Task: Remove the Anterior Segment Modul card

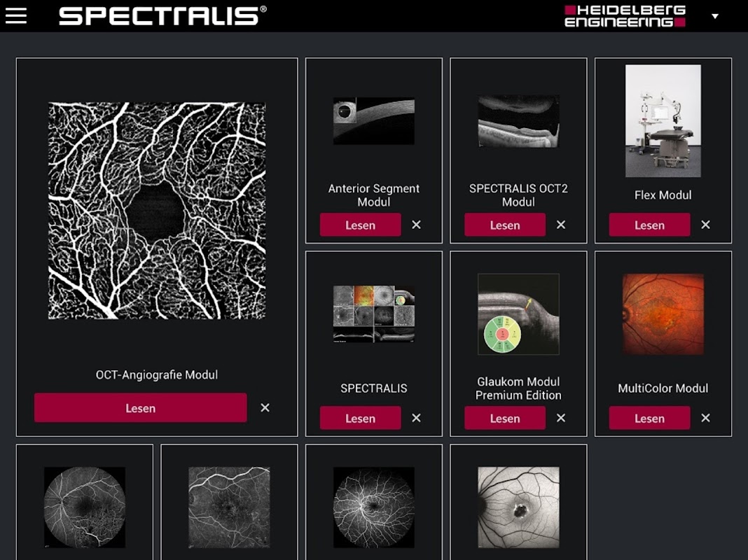Action: 416,225
